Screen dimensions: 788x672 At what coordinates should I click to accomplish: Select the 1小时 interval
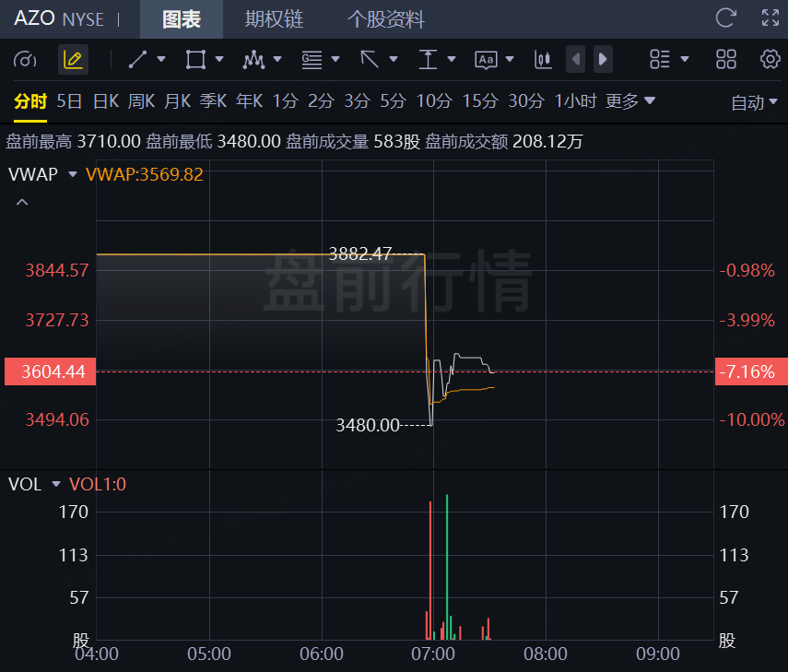pos(575,101)
